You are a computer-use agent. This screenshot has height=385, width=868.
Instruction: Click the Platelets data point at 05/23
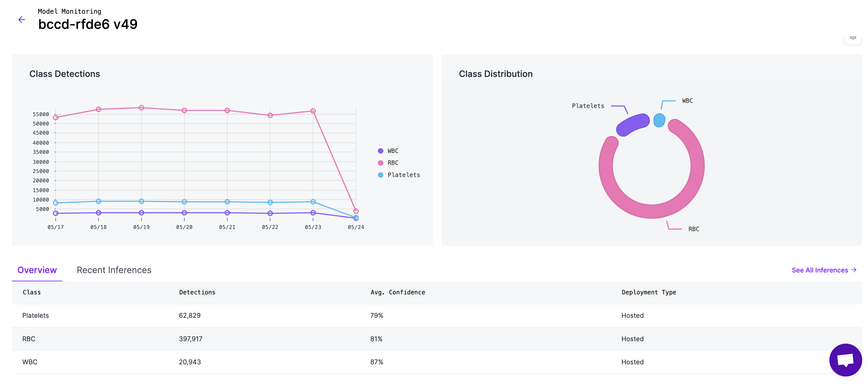pyautogui.click(x=313, y=202)
